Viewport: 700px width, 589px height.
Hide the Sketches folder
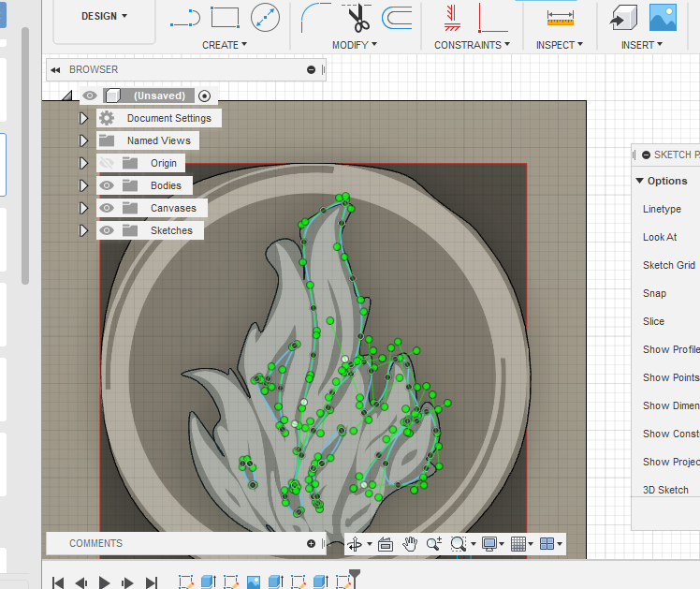point(107,230)
